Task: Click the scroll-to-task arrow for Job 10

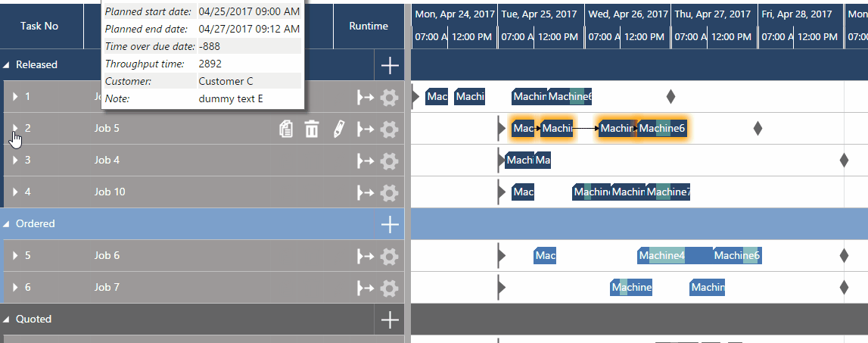Action: [365, 193]
